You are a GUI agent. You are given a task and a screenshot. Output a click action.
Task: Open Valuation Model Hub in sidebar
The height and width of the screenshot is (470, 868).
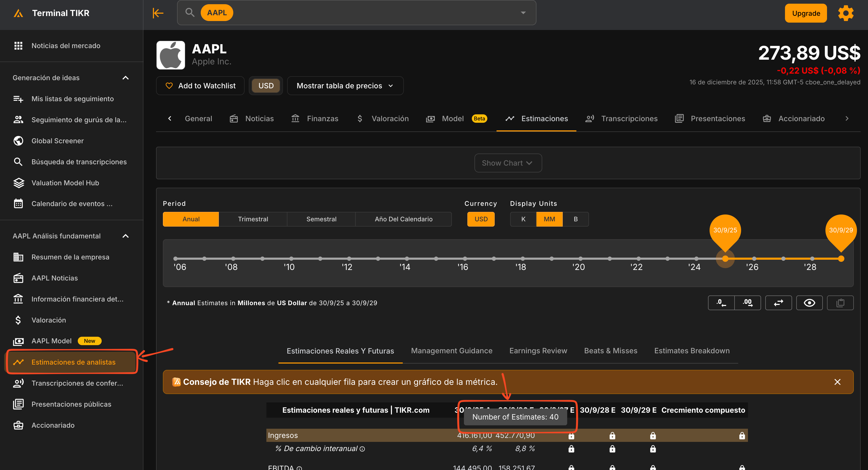click(x=65, y=183)
